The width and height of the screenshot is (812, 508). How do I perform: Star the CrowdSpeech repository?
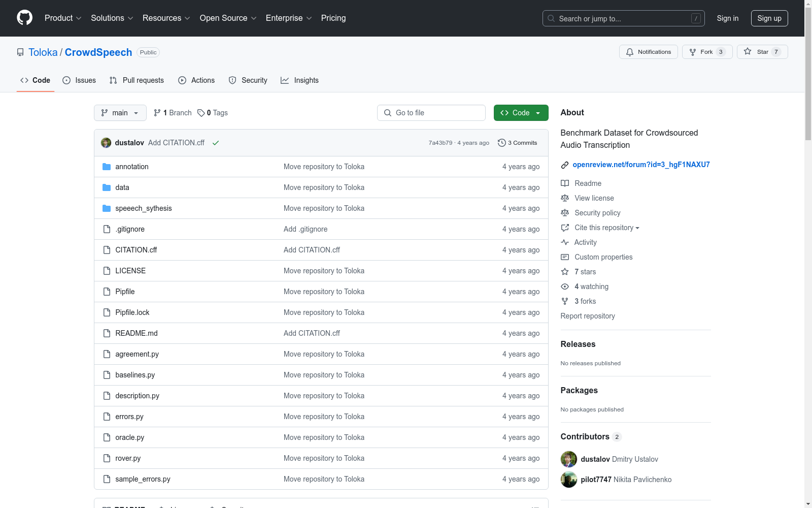click(x=762, y=52)
